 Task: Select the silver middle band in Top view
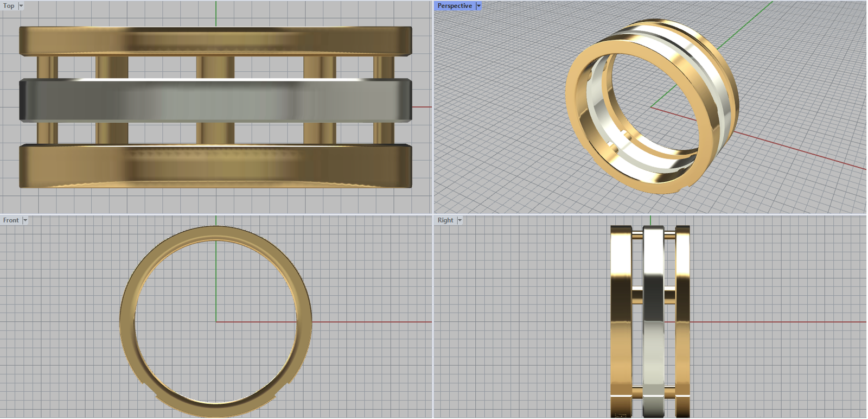(x=215, y=100)
